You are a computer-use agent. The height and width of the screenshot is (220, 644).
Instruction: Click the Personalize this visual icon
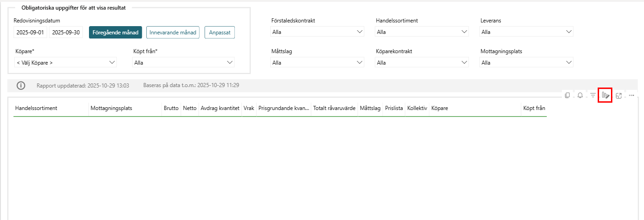[x=605, y=95]
